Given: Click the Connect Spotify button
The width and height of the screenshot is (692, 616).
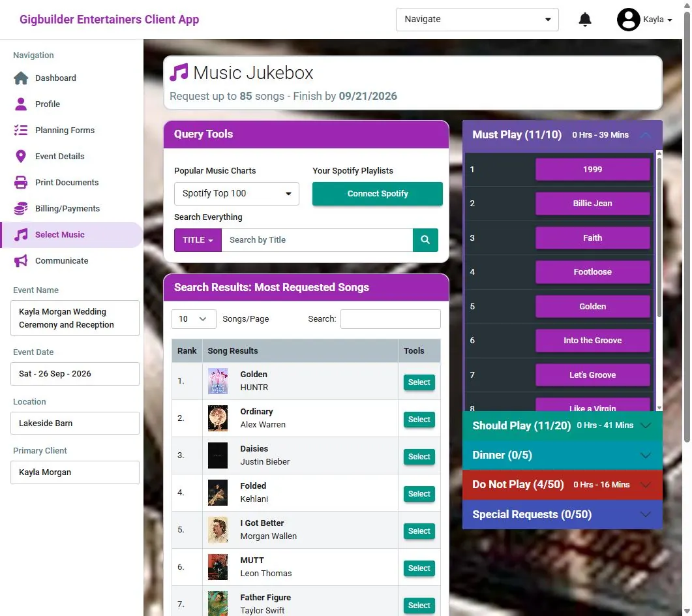Looking at the screenshot, I should pyautogui.click(x=378, y=193).
